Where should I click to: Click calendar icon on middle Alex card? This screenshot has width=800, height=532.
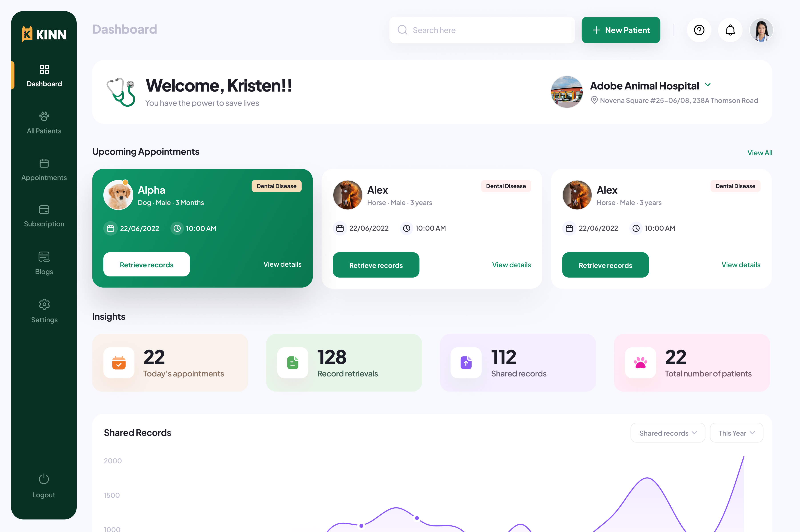[x=340, y=228]
